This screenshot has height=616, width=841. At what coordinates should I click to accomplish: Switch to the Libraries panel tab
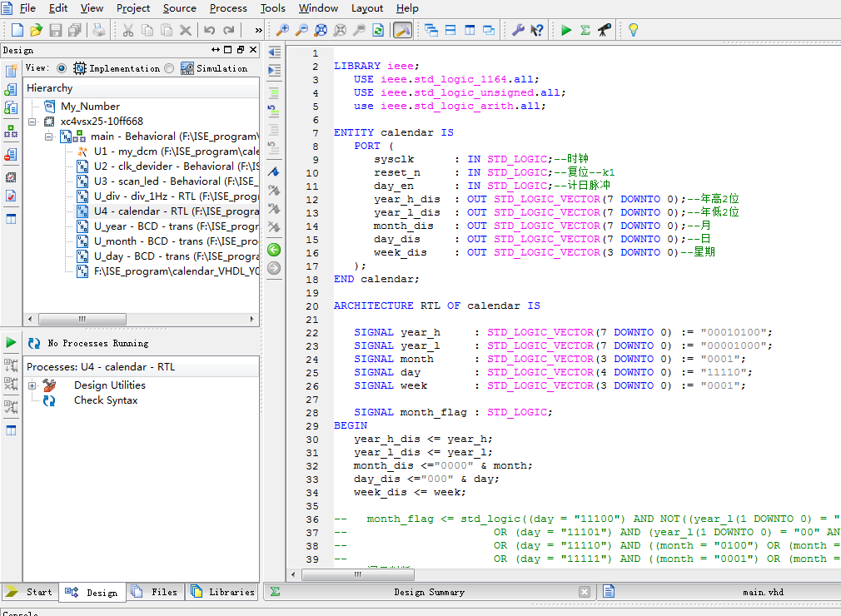223,592
